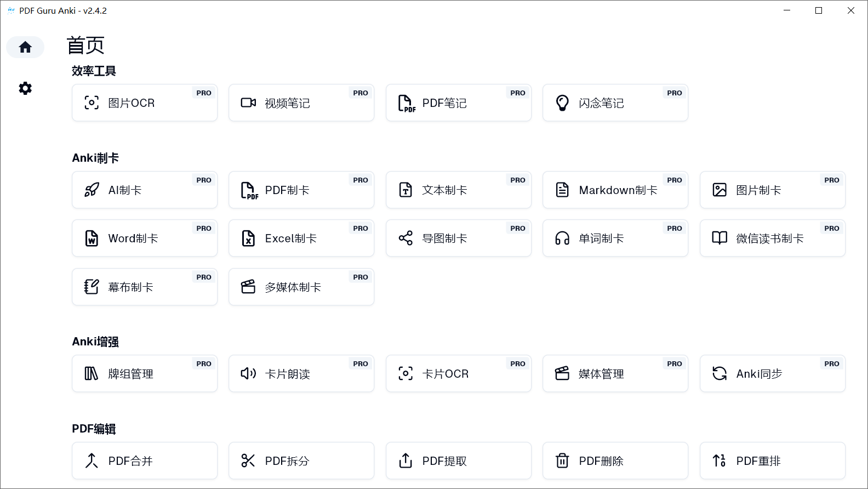This screenshot has height=489, width=868.
Task: Click the 文本制卡 text file icon
Action: 406,190
